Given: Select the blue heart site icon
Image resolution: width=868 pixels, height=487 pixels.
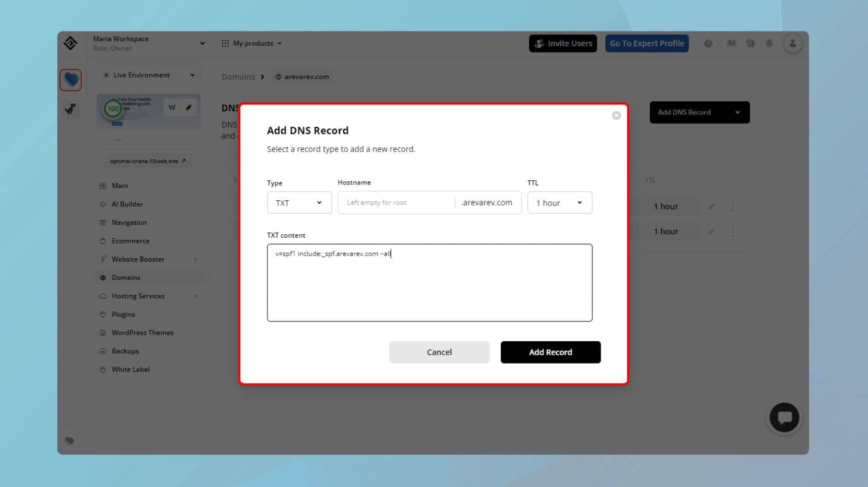Looking at the screenshot, I should tap(71, 80).
